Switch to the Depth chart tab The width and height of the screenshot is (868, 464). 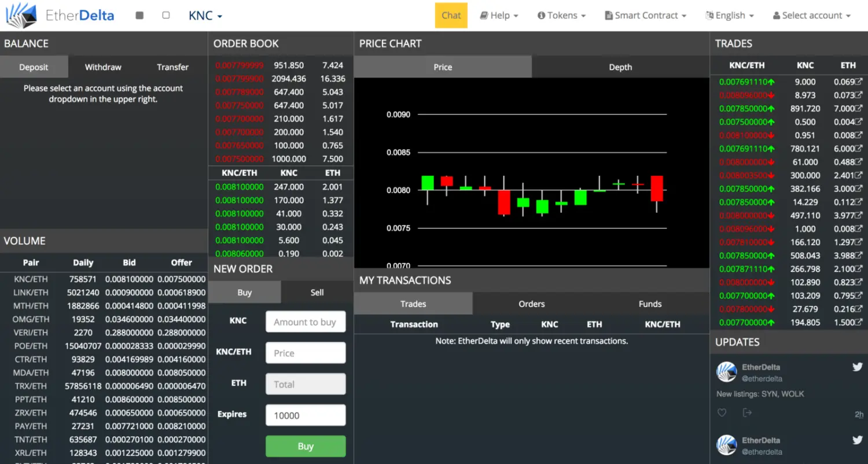[620, 67]
